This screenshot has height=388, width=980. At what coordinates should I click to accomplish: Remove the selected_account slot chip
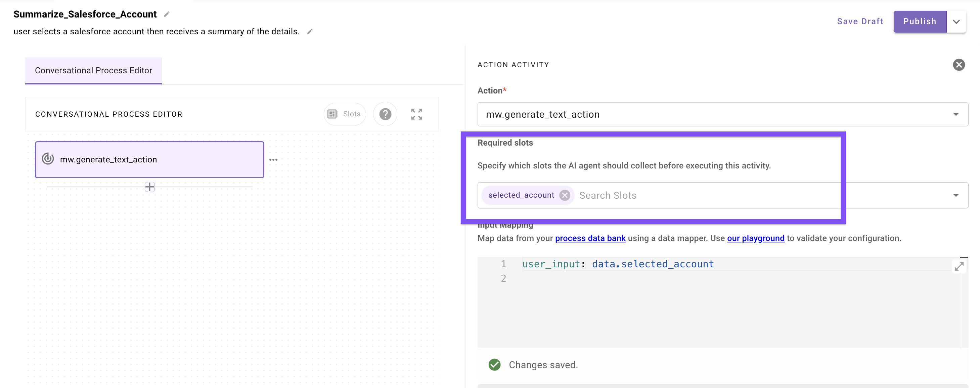pyautogui.click(x=565, y=195)
